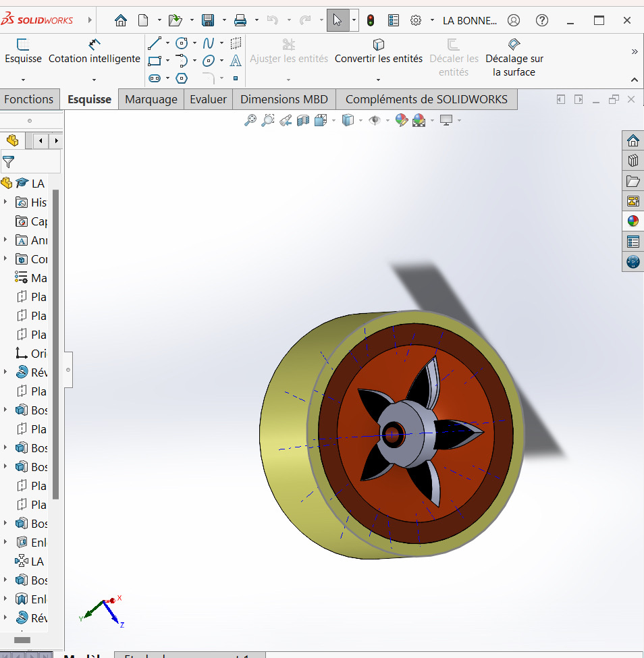The image size is (644, 658).
Task: Open the Esquisse button dropdown arrow
Action: coord(23,79)
